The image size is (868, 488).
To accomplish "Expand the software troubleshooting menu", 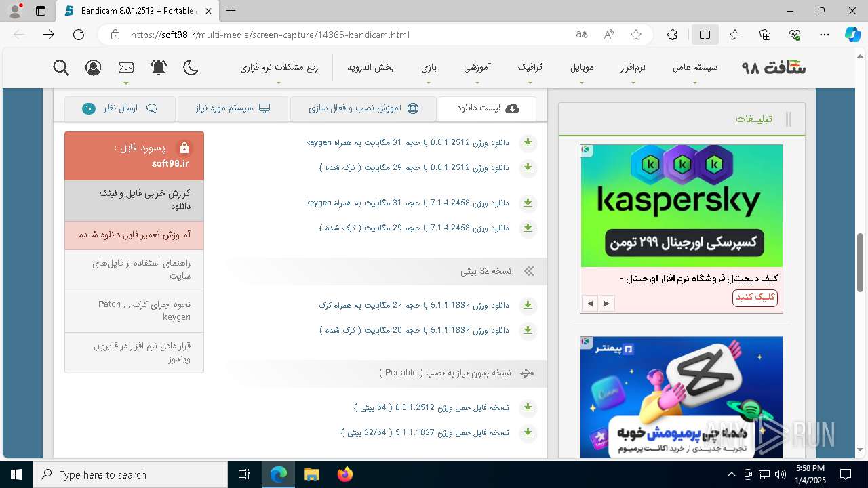I will [279, 68].
